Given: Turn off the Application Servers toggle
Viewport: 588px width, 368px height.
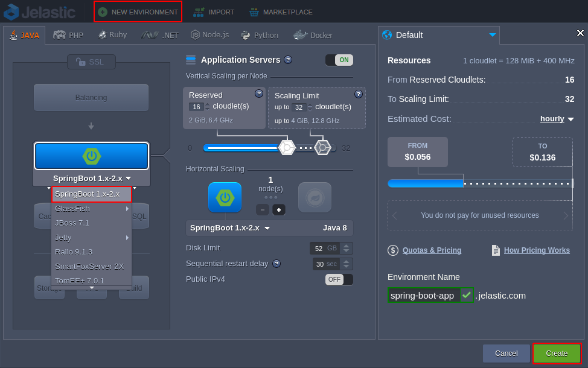Looking at the screenshot, I should coord(339,60).
